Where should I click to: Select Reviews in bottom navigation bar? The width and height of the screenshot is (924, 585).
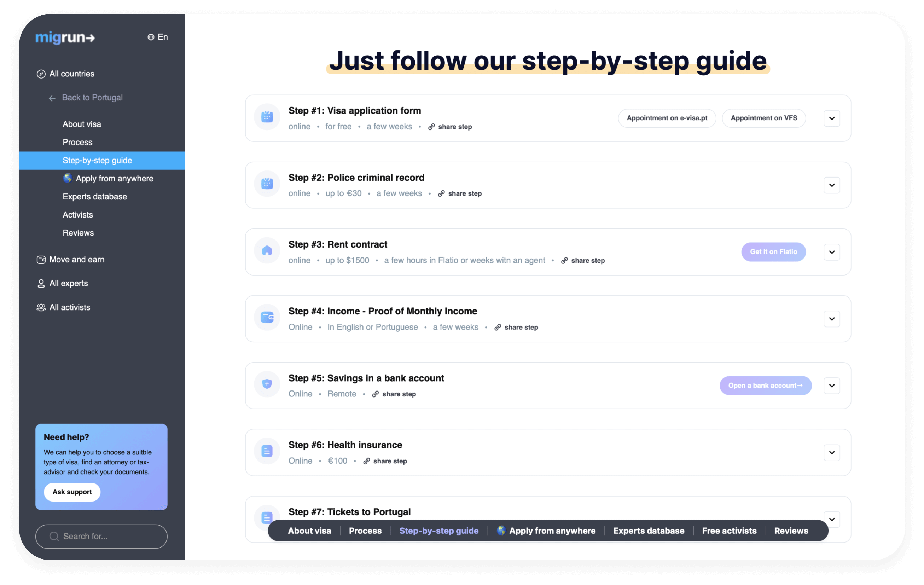tap(791, 531)
